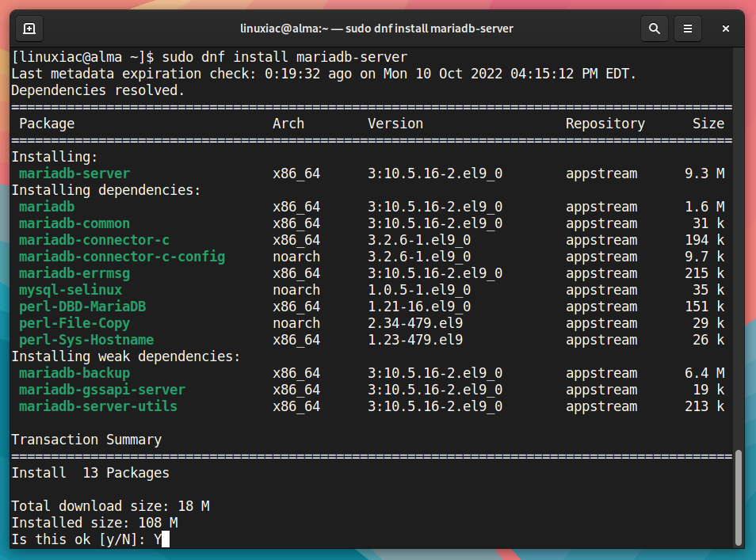Screen dimensions: 756x560
Task: Click the sudo dnf install command text
Action: [x=284, y=57]
